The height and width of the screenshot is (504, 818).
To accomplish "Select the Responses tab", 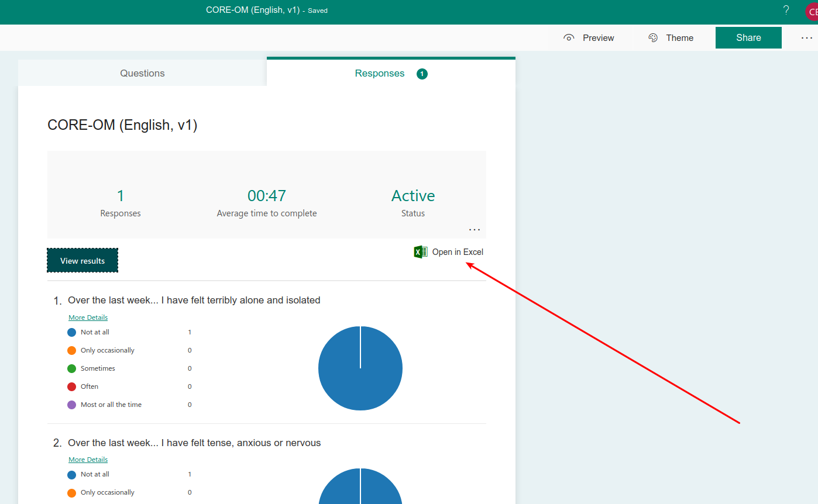I will point(379,73).
